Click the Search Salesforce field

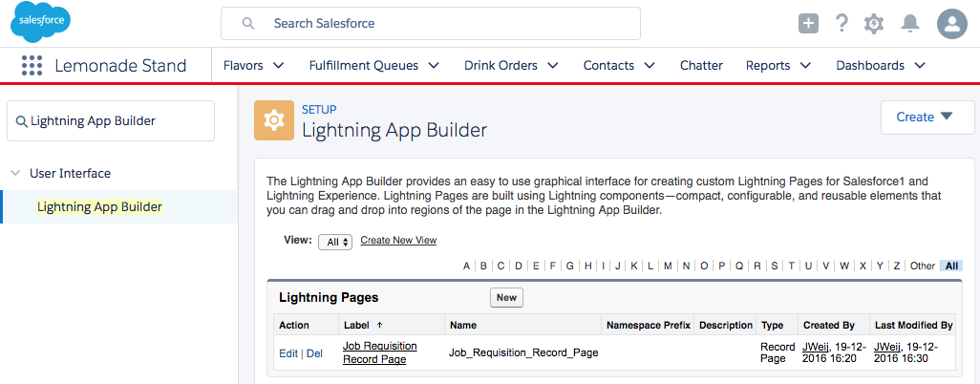430,23
